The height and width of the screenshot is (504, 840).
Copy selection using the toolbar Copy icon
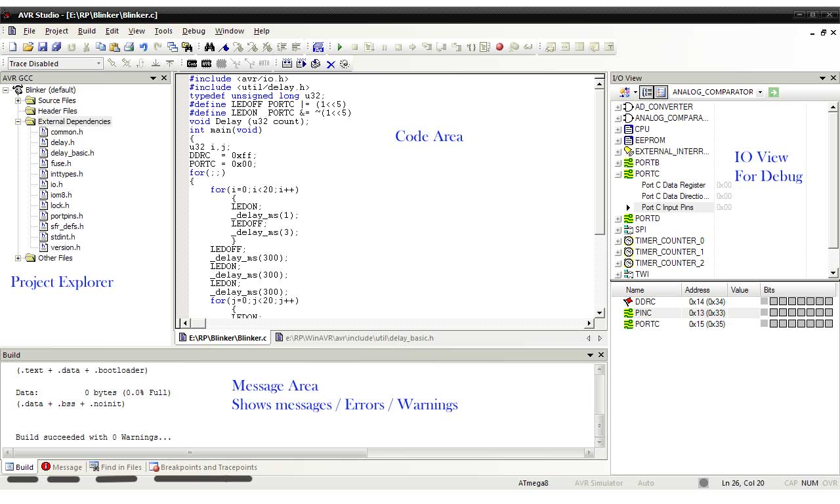click(100, 47)
